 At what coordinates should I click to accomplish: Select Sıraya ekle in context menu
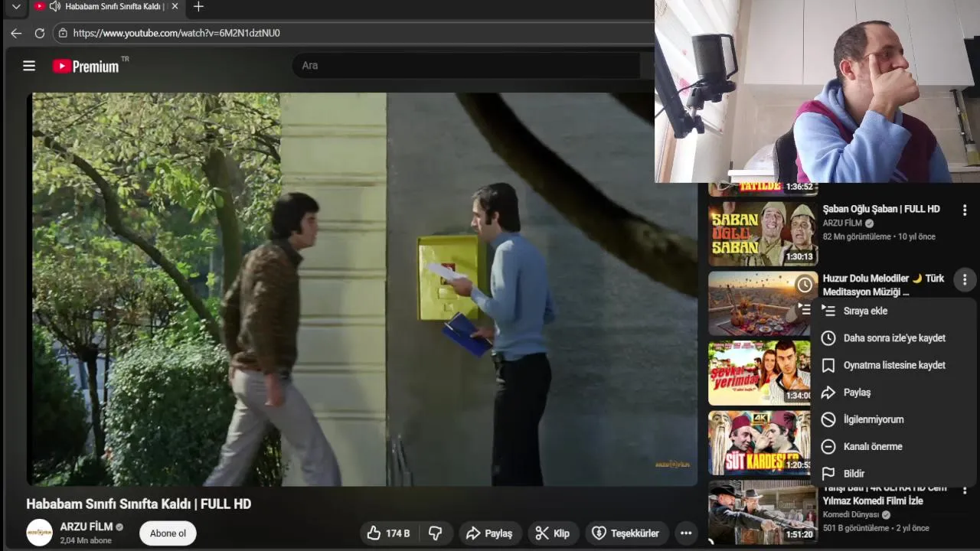(x=893, y=311)
